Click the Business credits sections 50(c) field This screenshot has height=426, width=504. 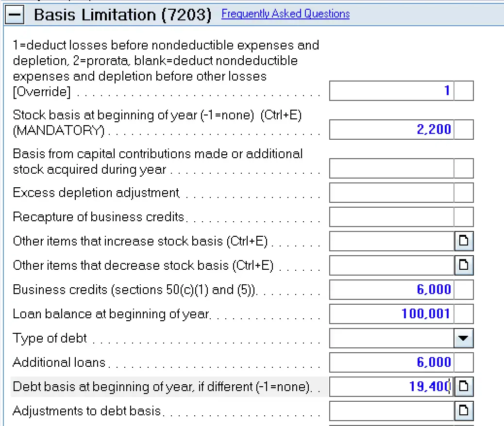[391, 290]
